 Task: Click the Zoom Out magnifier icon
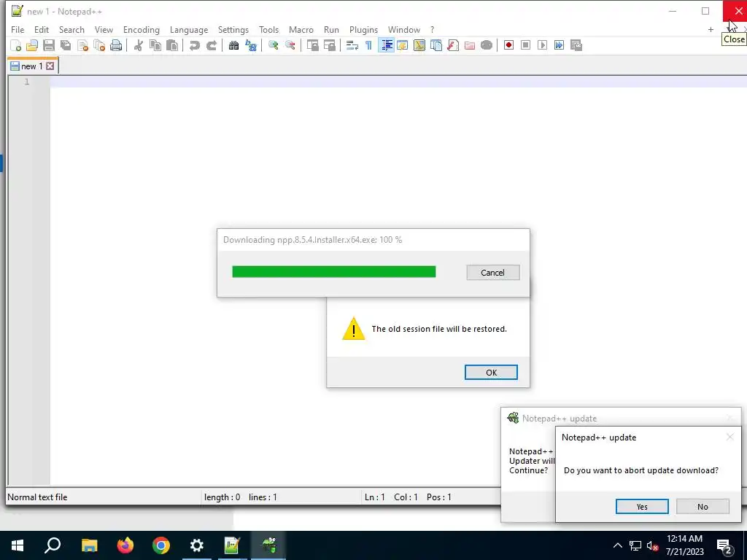point(290,45)
